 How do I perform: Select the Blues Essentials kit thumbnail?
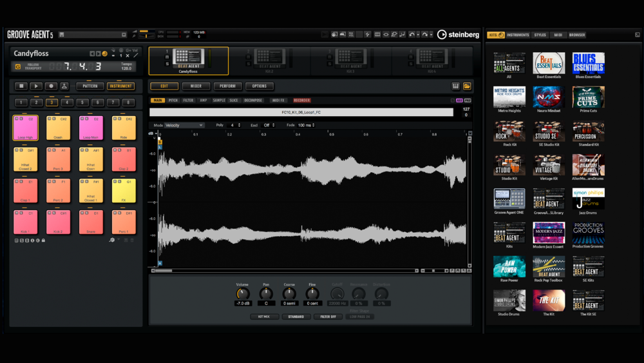tap(588, 63)
